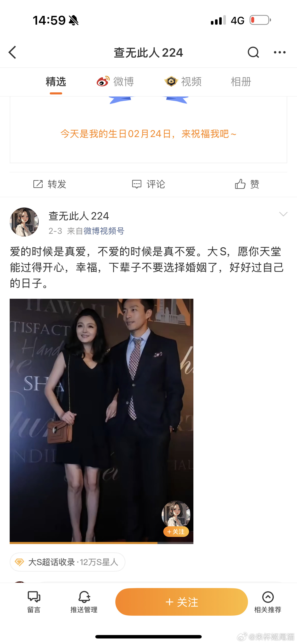Open search with magnifier icon
Viewport: 297px width, 644px height.
coord(253,52)
